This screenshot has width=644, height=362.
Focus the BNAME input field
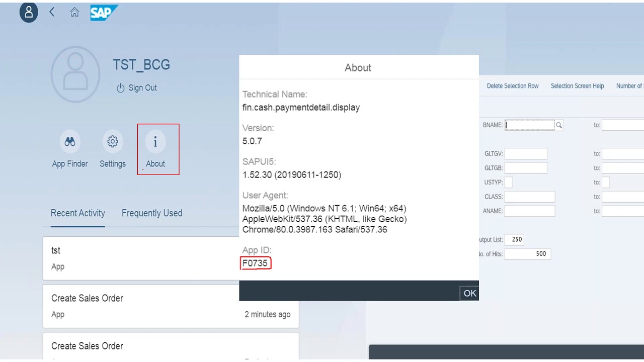click(x=530, y=125)
